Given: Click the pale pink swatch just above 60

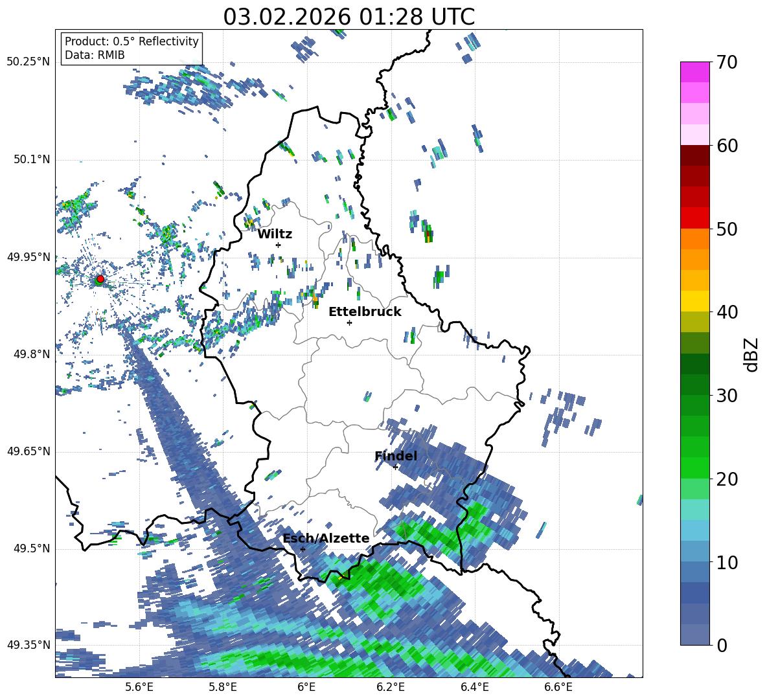Looking at the screenshot, I should click(694, 135).
